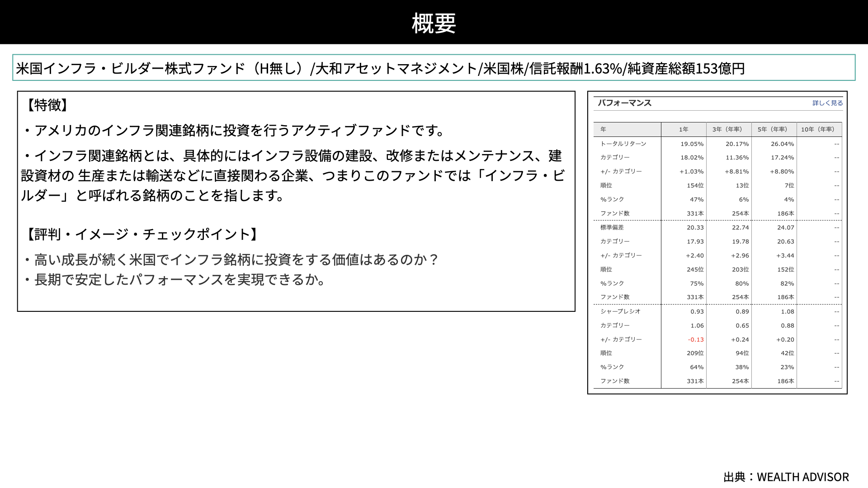Select the 0.89 Sharpe ratio value

point(742,312)
